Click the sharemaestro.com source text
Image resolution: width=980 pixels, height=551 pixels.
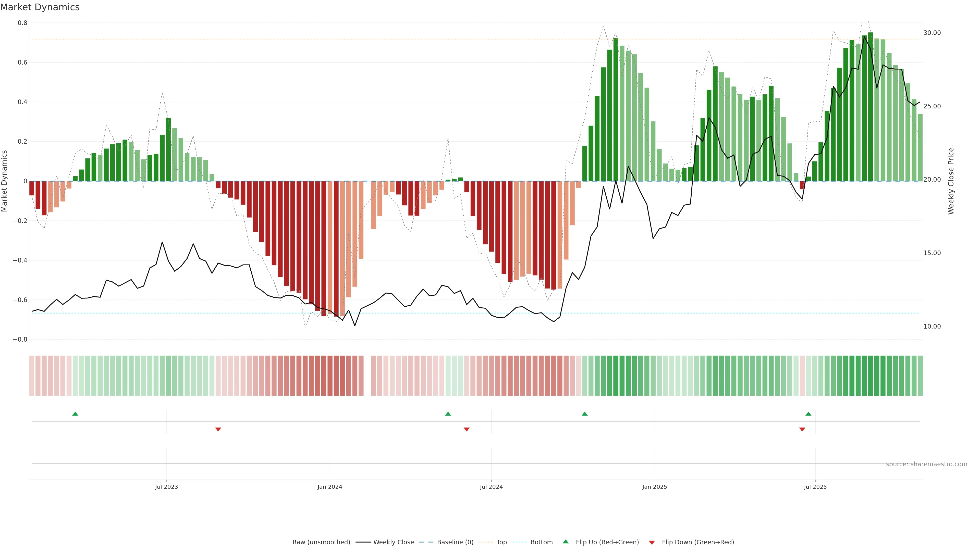point(926,464)
